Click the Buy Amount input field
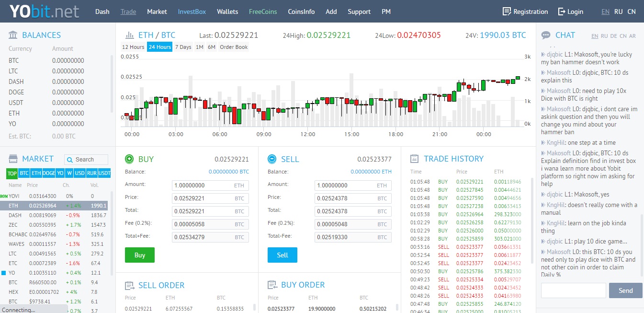The width and height of the screenshot is (644, 313). tap(210, 185)
